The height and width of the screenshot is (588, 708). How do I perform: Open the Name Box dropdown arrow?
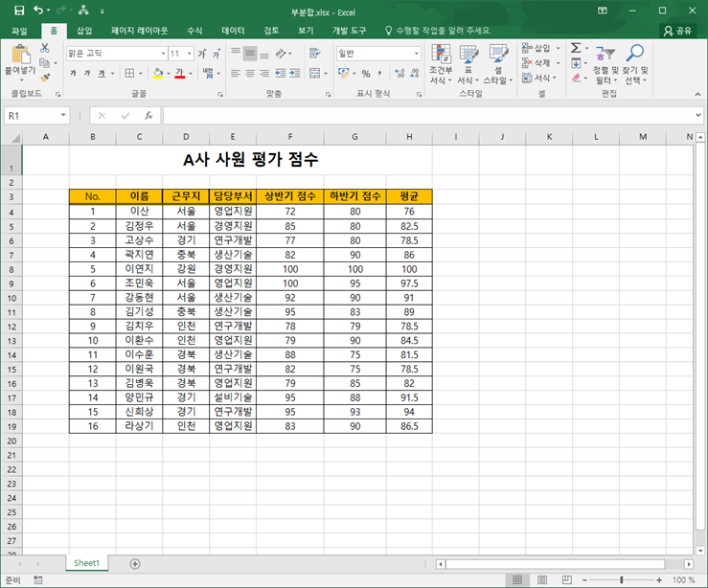[63, 116]
